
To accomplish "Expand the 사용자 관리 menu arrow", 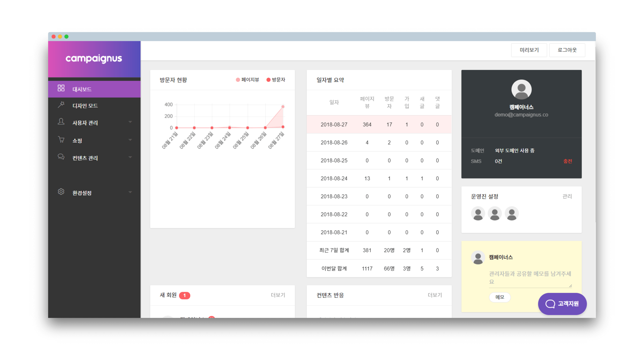I will (x=130, y=122).
